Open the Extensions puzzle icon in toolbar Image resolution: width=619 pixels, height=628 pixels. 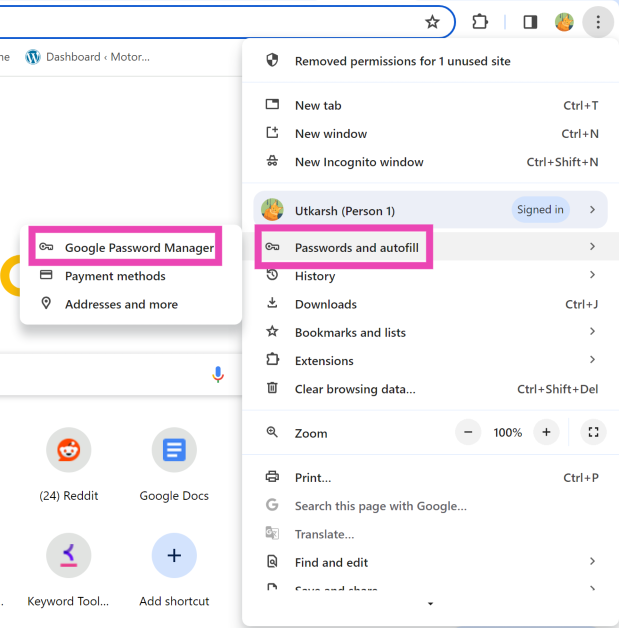click(x=480, y=22)
